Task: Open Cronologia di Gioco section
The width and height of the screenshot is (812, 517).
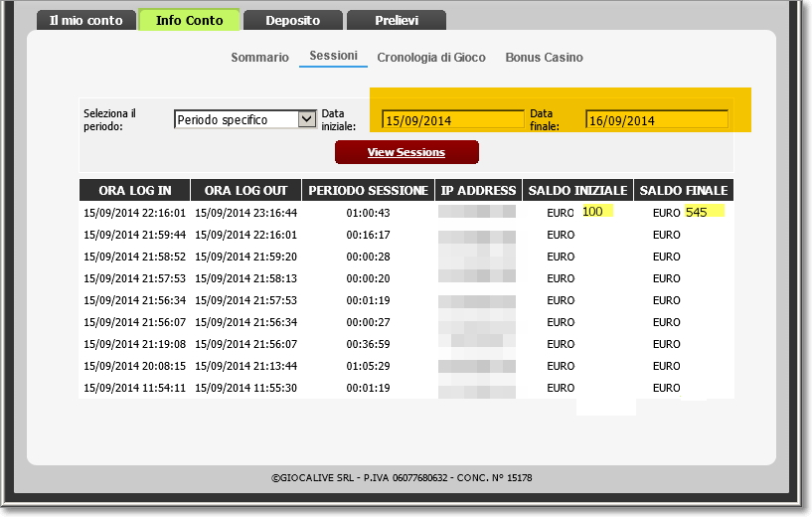Action: (431, 57)
